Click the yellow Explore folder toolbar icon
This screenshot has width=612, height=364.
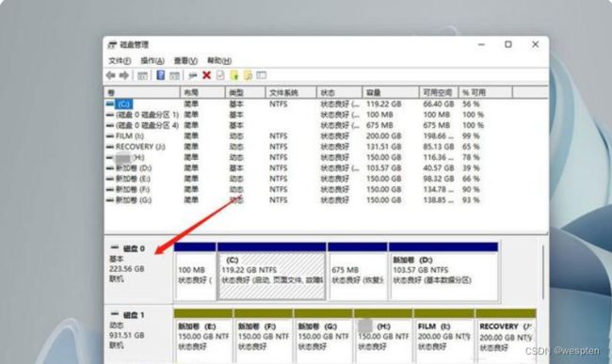point(248,75)
